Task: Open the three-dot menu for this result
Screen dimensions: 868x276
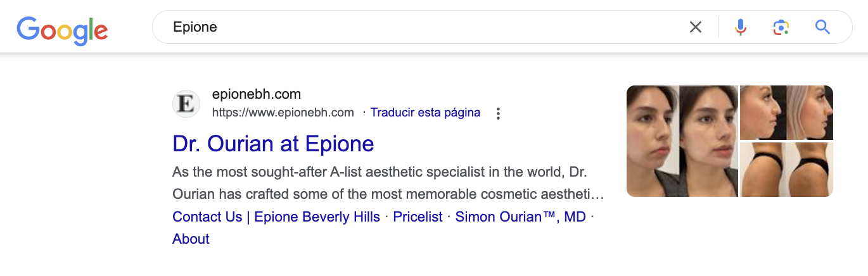Action: [x=499, y=113]
